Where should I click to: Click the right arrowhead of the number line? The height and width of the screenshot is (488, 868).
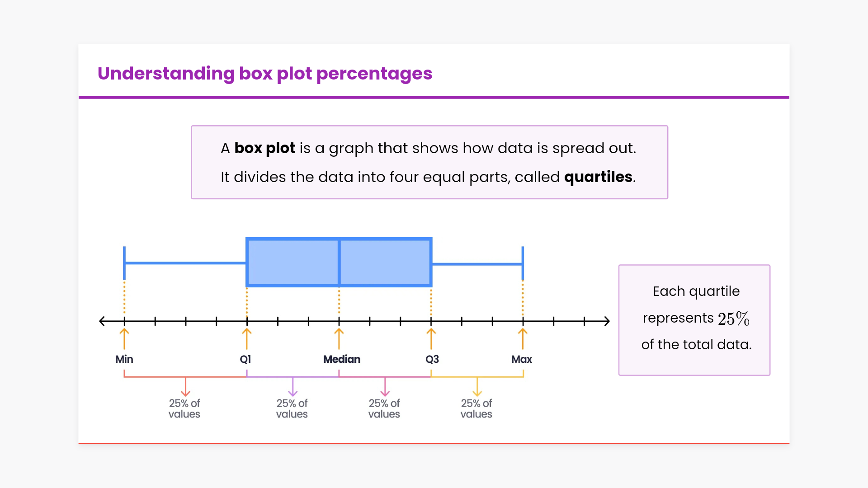tap(607, 321)
